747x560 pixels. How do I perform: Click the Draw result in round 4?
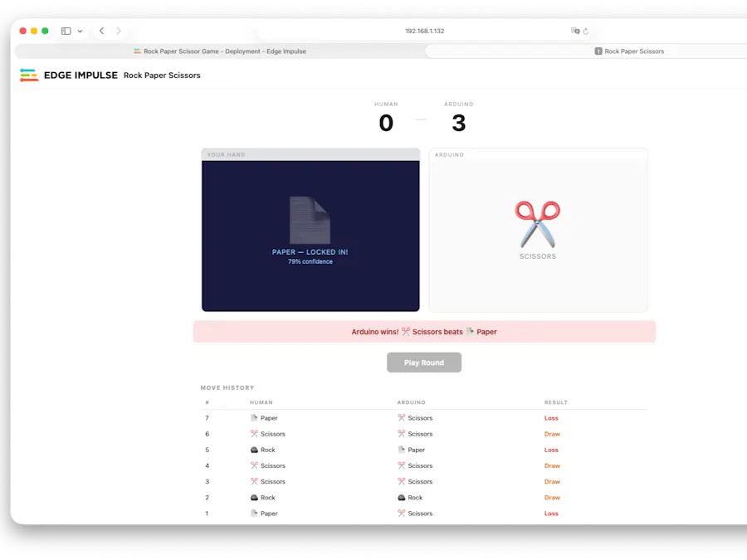coord(552,465)
